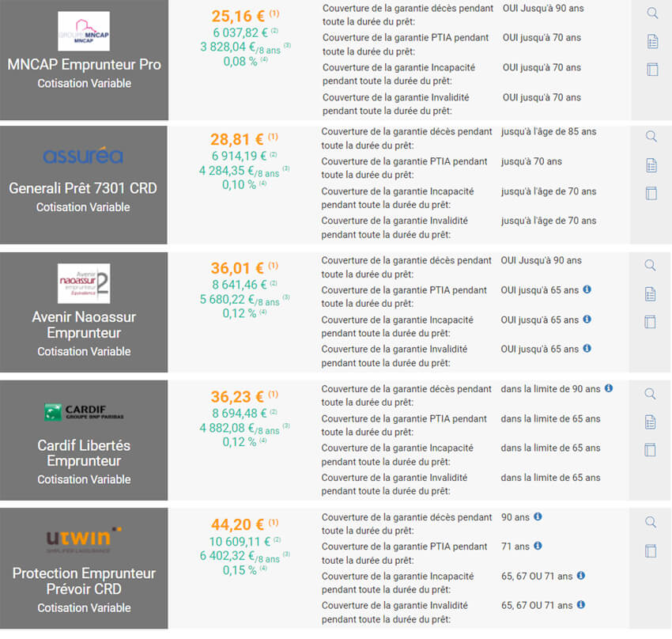Viewport: 672px width, 639px height.
Task: Click info icon beside Avenir Naoassur PTIA 65 ans
Action: [x=587, y=290]
